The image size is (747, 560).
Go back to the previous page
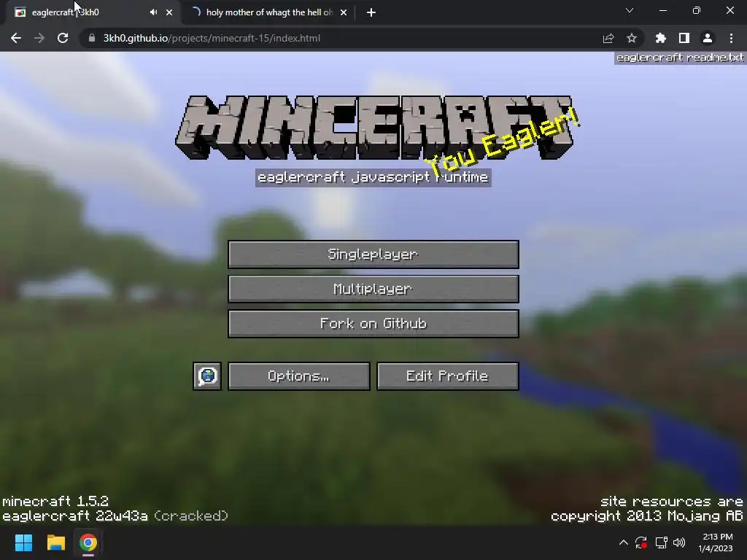click(x=16, y=38)
